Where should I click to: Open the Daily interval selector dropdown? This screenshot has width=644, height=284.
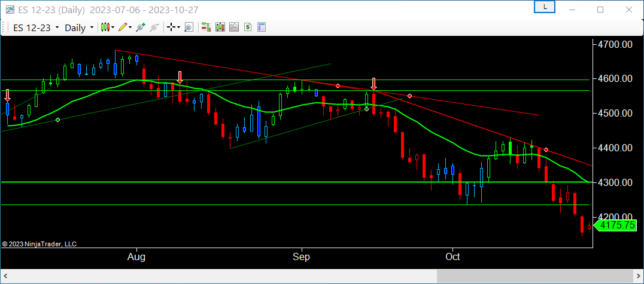(x=79, y=28)
